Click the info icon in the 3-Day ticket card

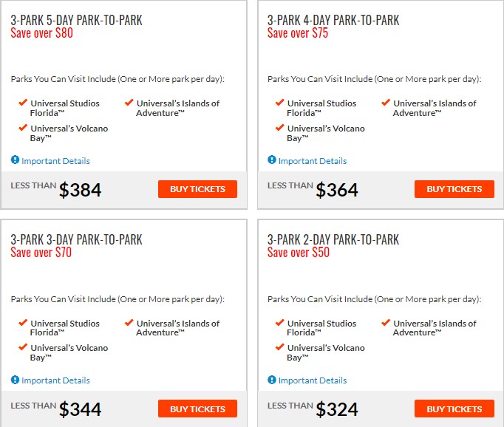[x=15, y=380]
